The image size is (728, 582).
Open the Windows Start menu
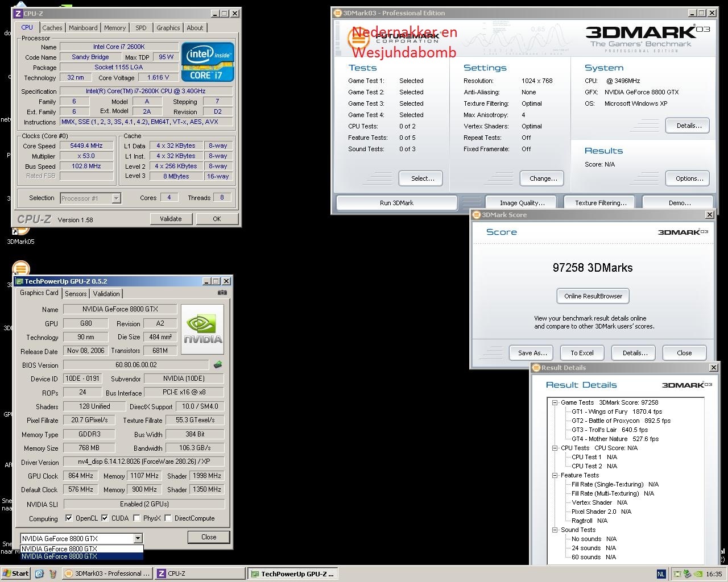click(15, 573)
